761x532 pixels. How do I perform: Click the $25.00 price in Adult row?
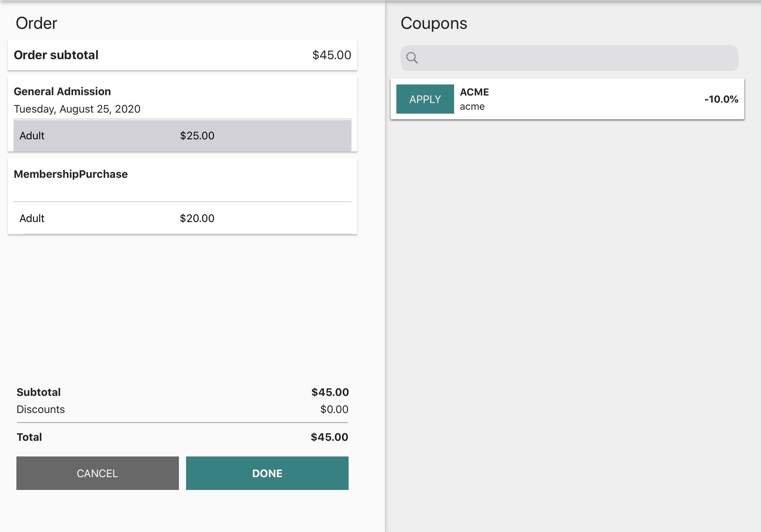tap(197, 136)
